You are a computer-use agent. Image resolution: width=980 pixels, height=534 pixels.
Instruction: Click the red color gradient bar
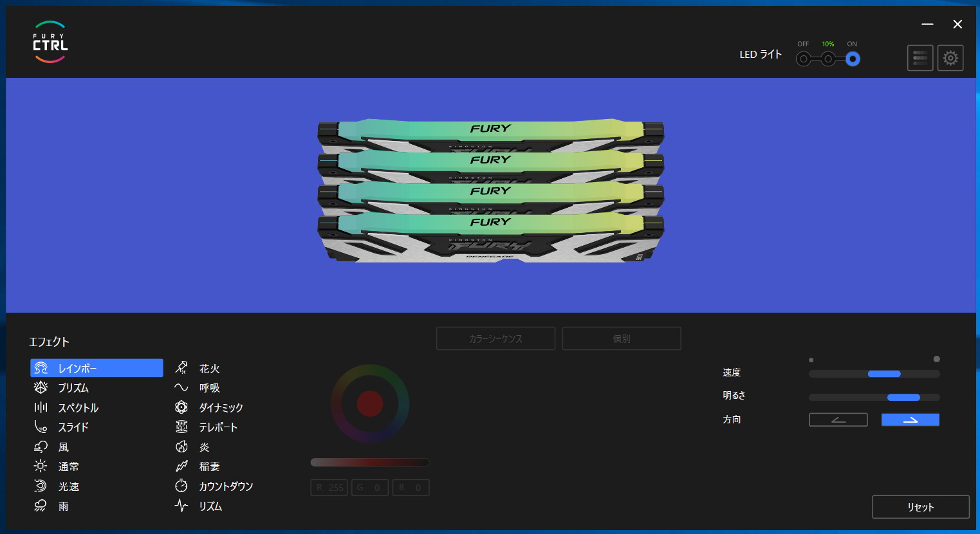[x=370, y=462]
